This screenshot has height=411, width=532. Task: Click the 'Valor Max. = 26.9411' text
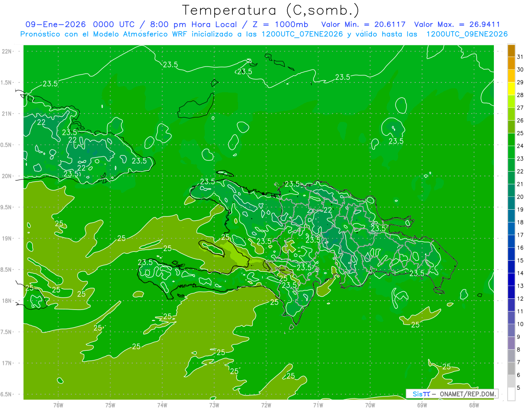pos(457,25)
